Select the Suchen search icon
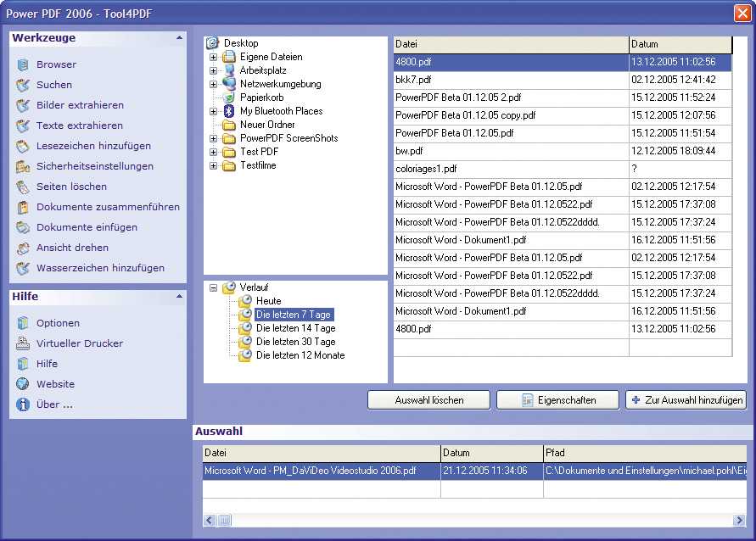This screenshot has width=756, height=541. tap(23, 85)
